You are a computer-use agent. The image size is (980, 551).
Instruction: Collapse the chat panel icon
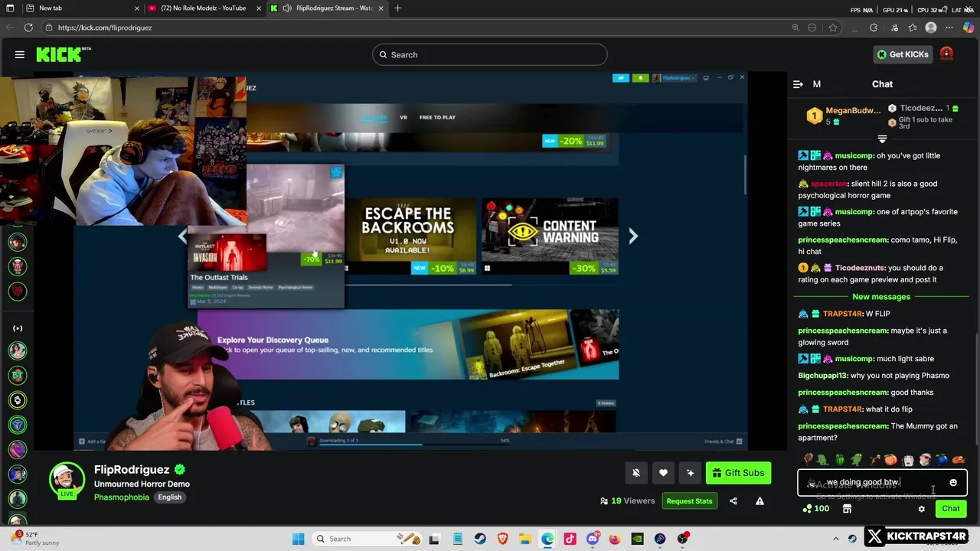click(798, 84)
